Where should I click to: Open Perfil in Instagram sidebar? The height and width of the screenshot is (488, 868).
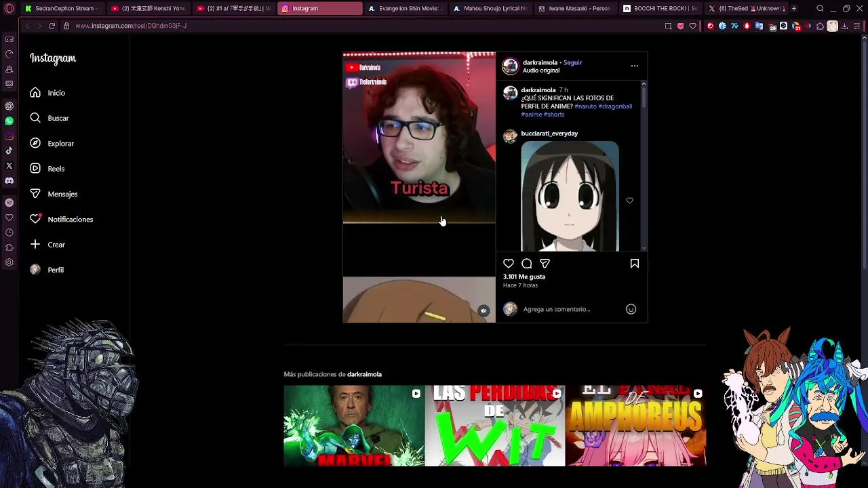(x=46, y=270)
